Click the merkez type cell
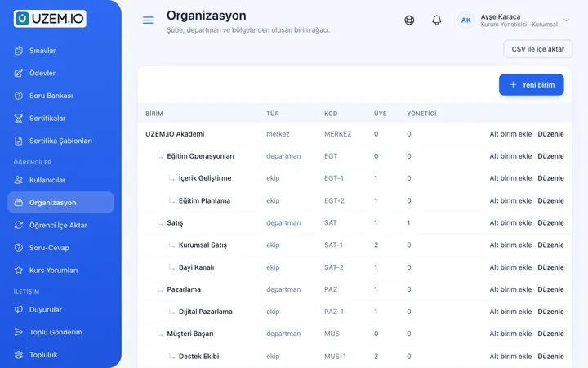Screen dimensions: 588x368 coord(278,134)
